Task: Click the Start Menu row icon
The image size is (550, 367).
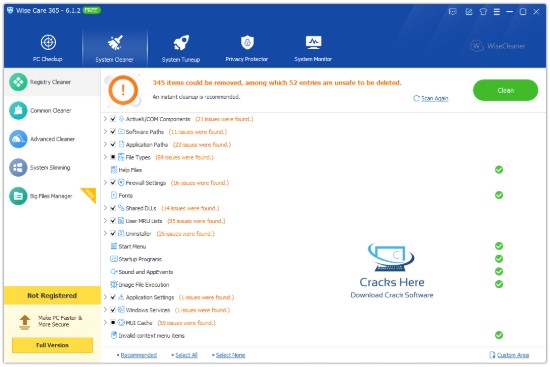Action: [x=114, y=246]
